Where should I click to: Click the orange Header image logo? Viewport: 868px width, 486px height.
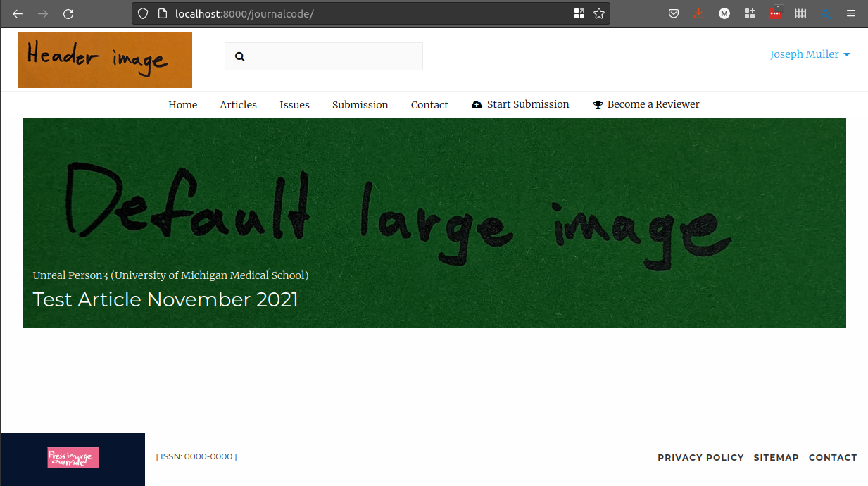(x=105, y=60)
